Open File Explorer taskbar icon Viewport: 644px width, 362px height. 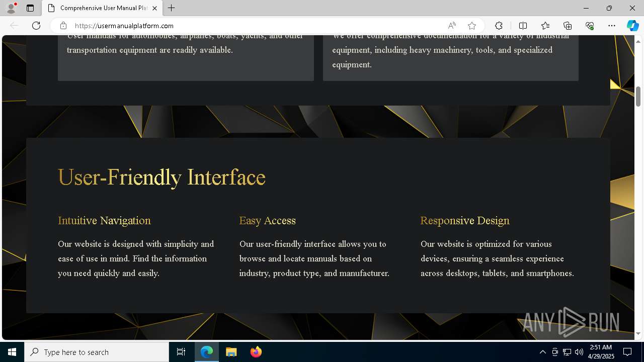pos(231,352)
